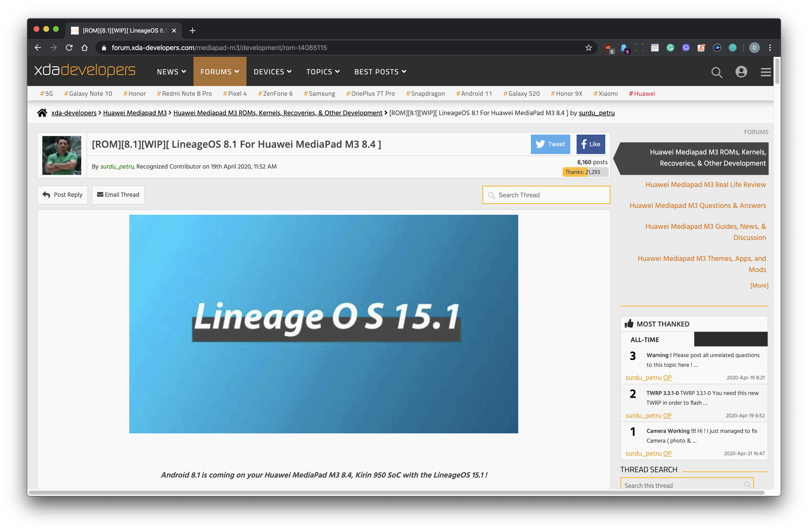
Task: Click the home breadcrumb icon
Action: coord(42,113)
